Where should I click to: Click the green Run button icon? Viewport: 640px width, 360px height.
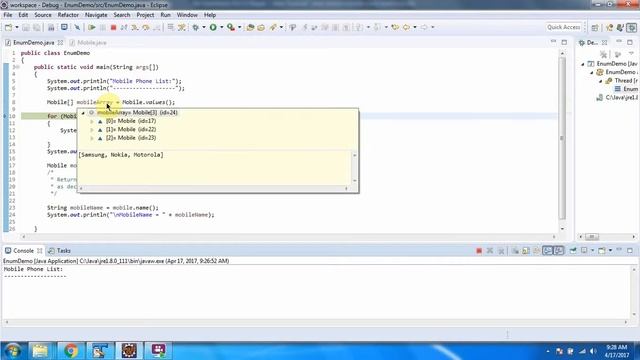click(x=213, y=27)
